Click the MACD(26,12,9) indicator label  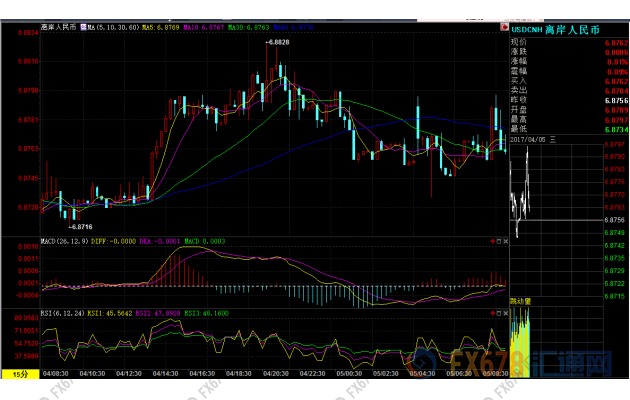(62, 241)
